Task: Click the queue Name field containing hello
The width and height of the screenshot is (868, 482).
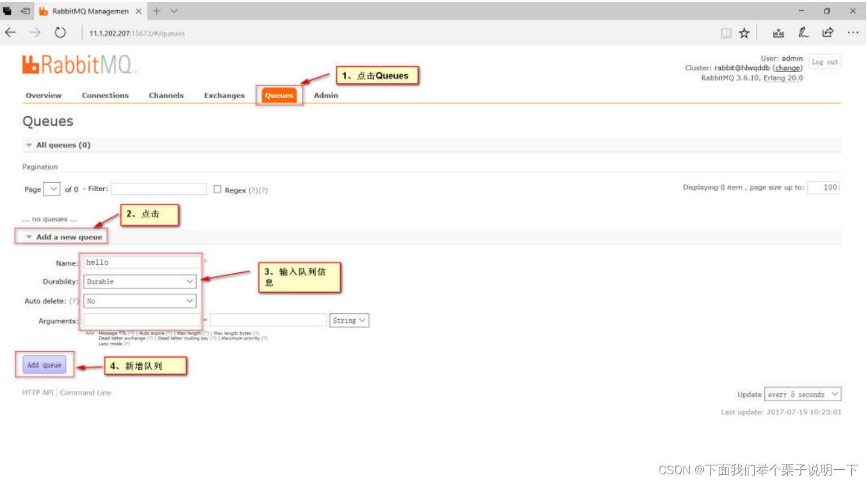Action: (x=142, y=262)
